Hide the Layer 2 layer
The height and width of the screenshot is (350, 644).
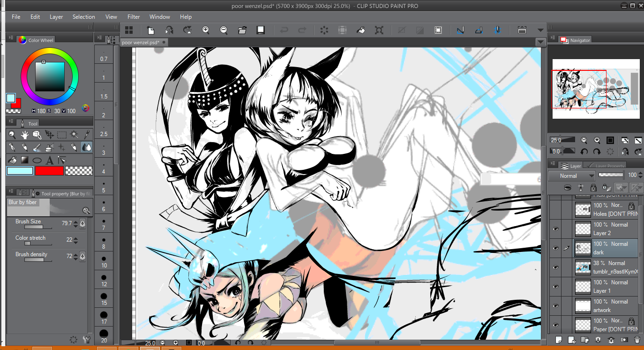(555, 229)
